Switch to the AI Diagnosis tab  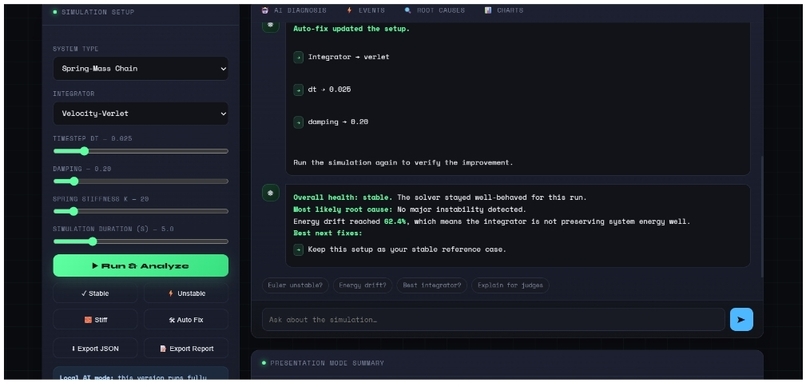click(x=294, y=10)
